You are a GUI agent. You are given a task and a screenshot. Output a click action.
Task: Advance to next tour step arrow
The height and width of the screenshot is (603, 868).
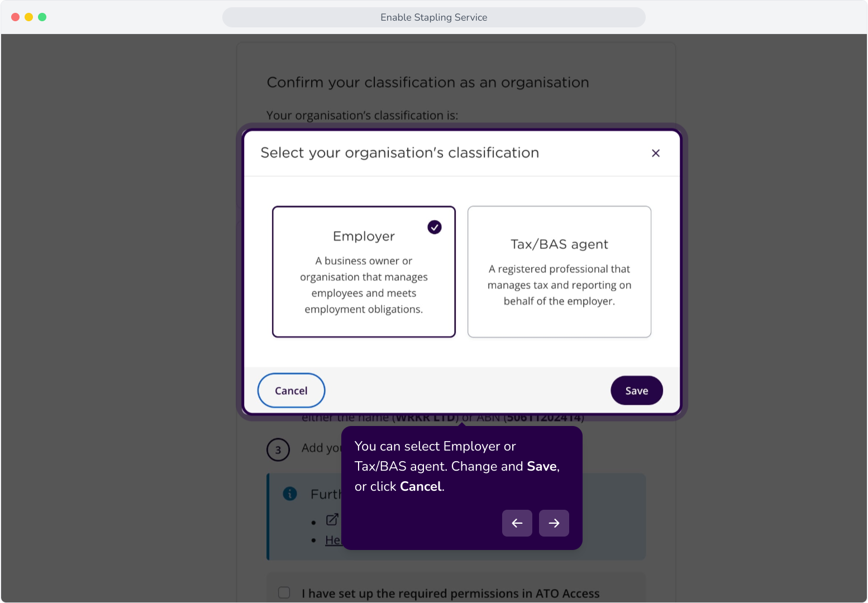pyautogui.click(x=554, y=523)
